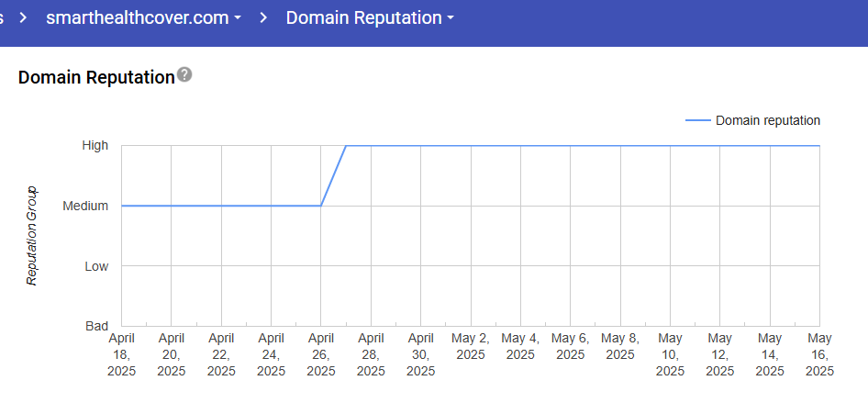The height and width of the screenshot is (414, 868).
Task: Click the help icon beside Domain Reputation heading
Action: [x=184, y=75]
